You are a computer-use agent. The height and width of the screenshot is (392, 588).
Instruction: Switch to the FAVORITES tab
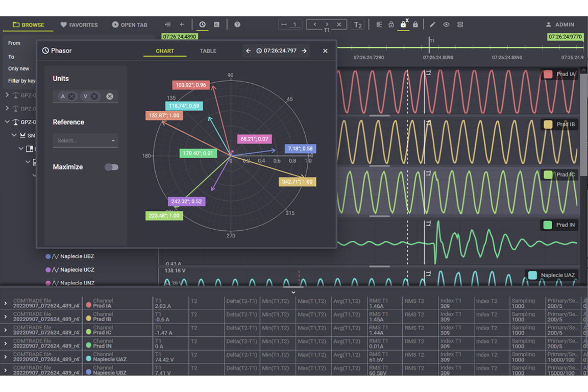(79, 25)
